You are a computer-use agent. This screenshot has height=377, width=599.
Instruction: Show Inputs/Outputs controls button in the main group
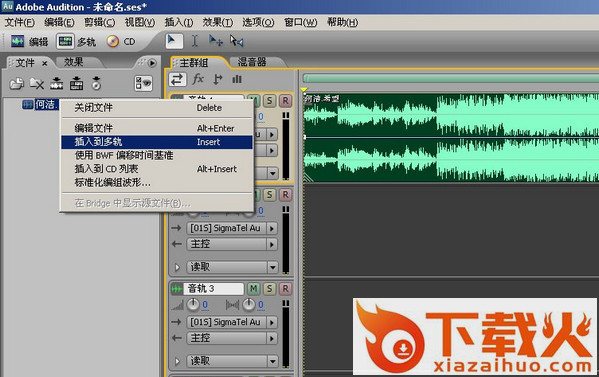point(177,79)
